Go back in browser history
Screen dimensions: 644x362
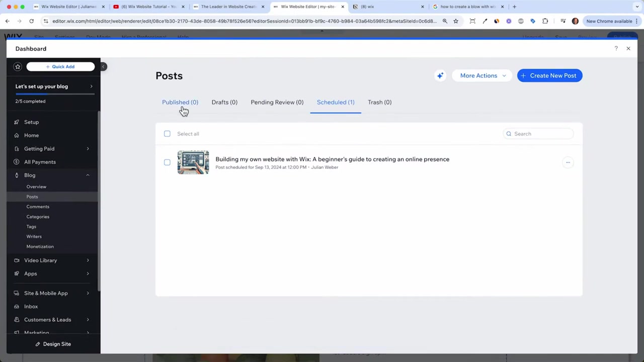[7, 21]
